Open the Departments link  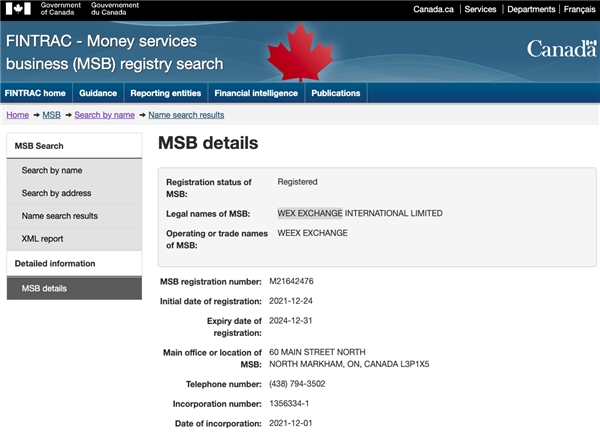point(530,9)
